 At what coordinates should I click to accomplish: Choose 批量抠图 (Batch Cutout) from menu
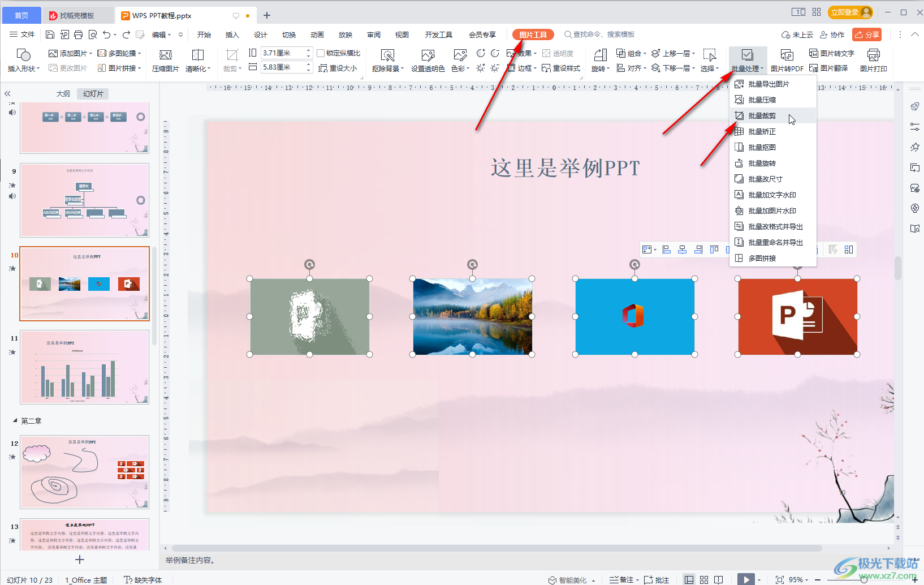(773, 147)
